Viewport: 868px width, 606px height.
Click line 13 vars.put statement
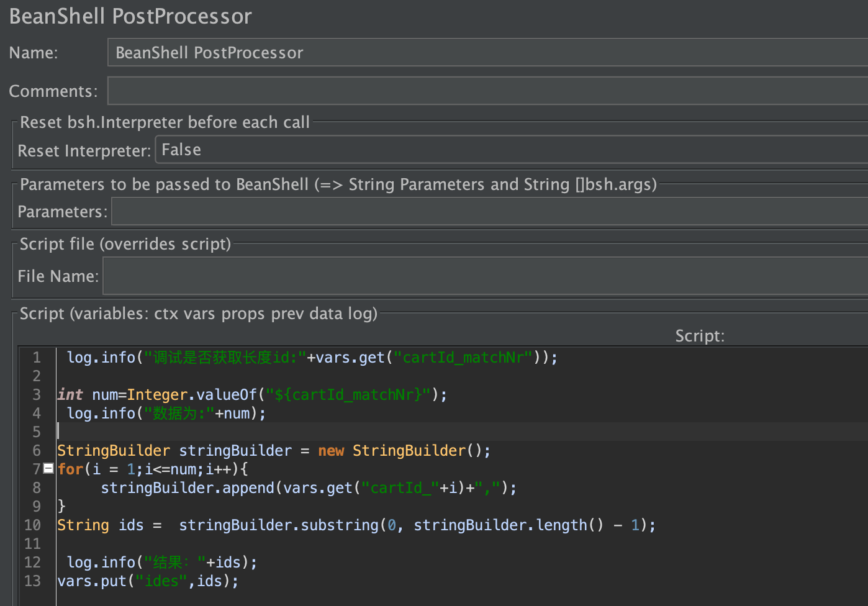tap(148, 581)
